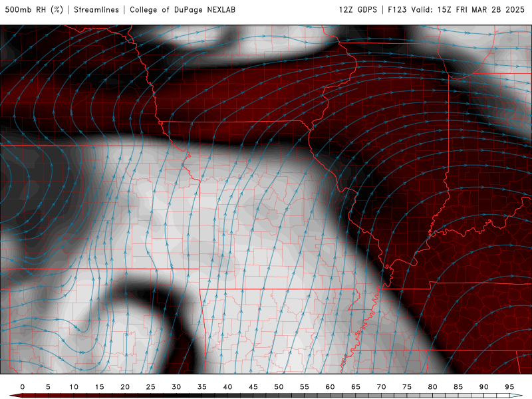Click the 25 value on the color scale
This screenshot has height=399, width=532.
(151, 387)
